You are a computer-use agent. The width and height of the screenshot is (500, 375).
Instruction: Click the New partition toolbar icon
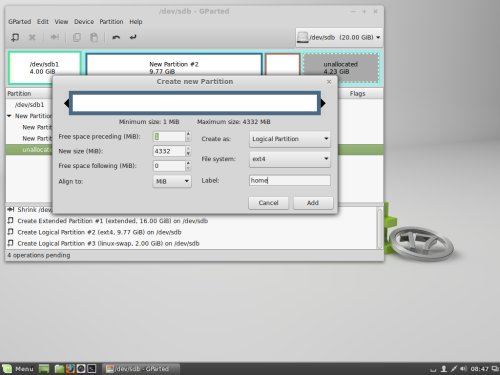15,37
